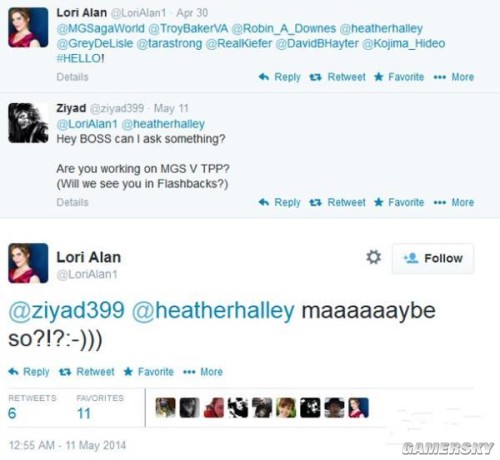The image size is (500, 460).
Task: Open the @Kojima_Hideo mention link
Action: [x=404, y=44]
